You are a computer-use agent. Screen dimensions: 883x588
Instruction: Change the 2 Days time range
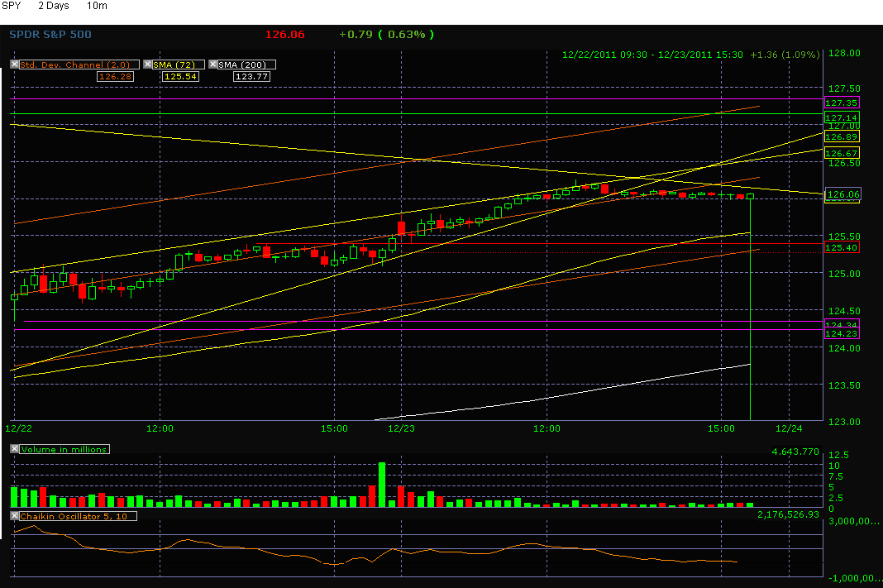[x=54, y=6]
